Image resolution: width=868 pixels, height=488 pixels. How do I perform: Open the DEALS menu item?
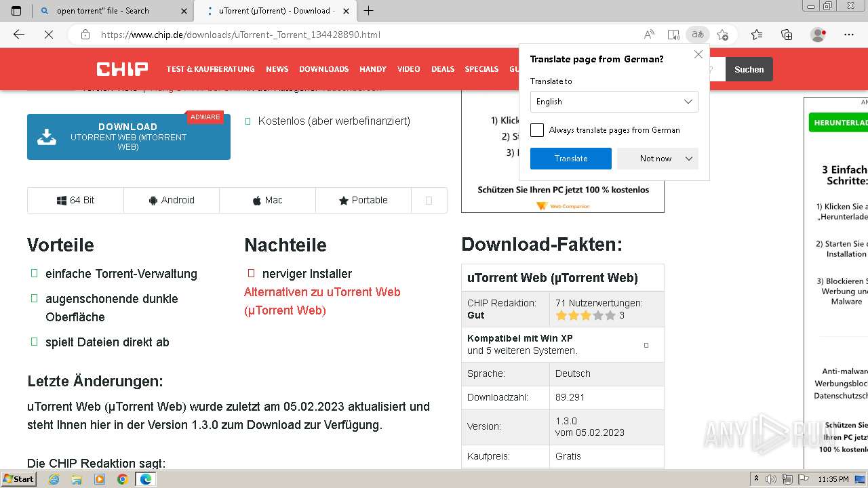pos(443,69)
